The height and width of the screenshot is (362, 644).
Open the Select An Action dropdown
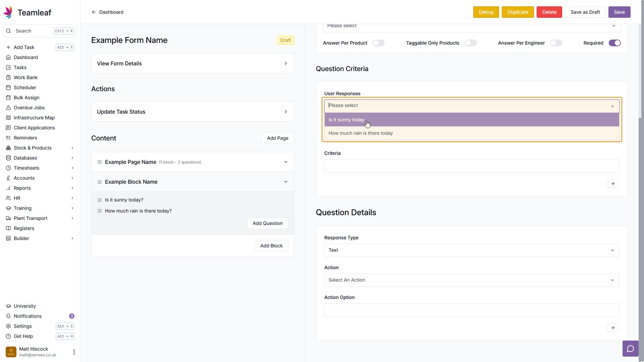pyautogui.click(x=471, y=280)
